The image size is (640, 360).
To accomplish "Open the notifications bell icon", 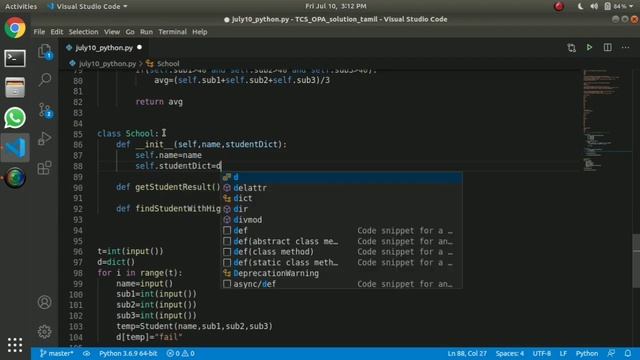I will 628,353.
